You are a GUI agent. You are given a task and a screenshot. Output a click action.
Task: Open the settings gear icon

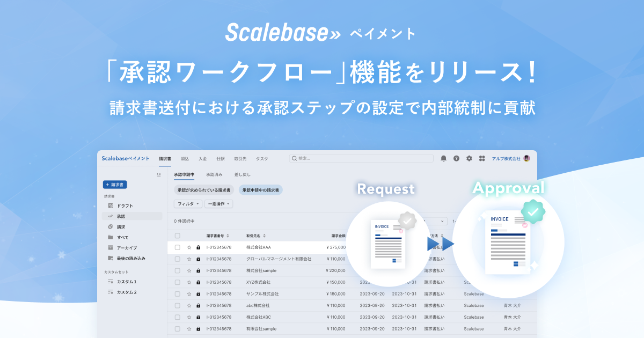pyautogui.click(x=469, y=158)
